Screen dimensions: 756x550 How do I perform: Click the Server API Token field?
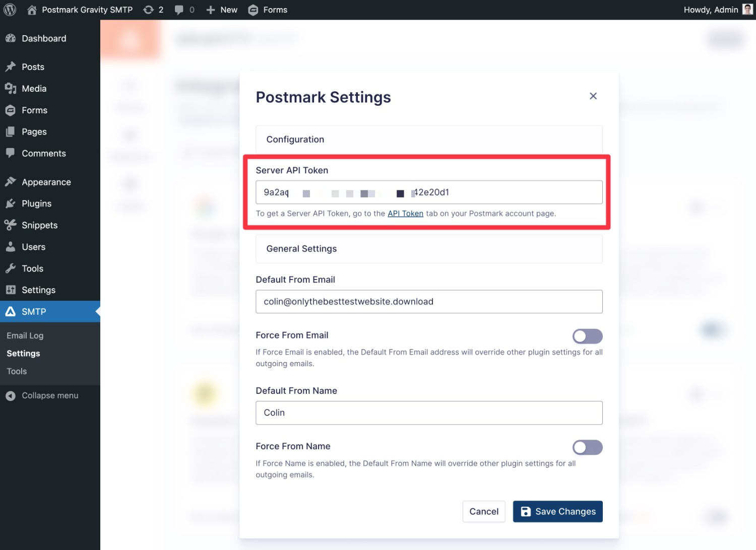coord(429,192)
